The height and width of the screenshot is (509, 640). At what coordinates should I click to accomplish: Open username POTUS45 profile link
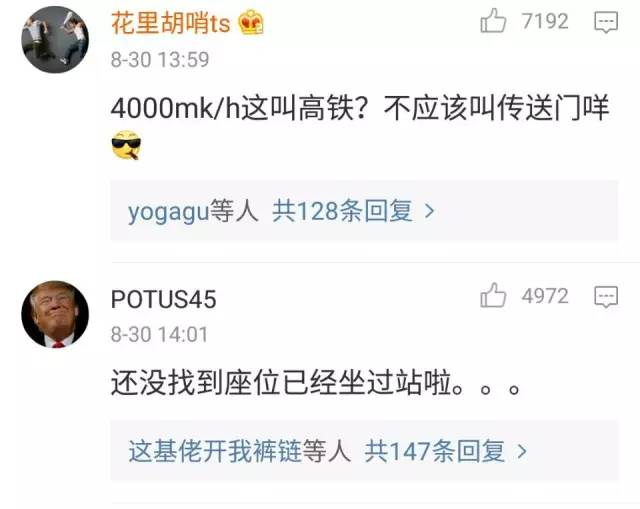pos(163,299)
